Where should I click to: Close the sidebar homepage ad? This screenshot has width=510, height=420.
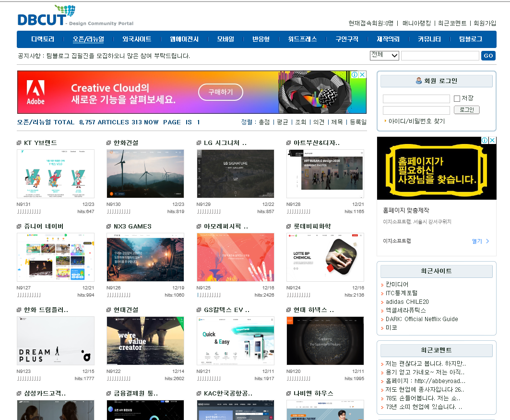coord(493,140)
